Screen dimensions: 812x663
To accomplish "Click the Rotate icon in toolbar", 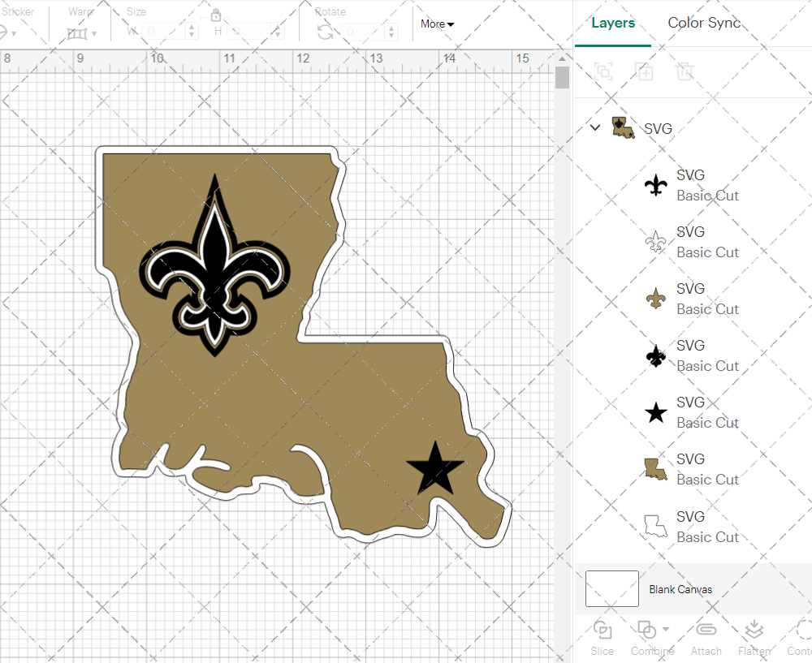I will click(x=325, y=32).
